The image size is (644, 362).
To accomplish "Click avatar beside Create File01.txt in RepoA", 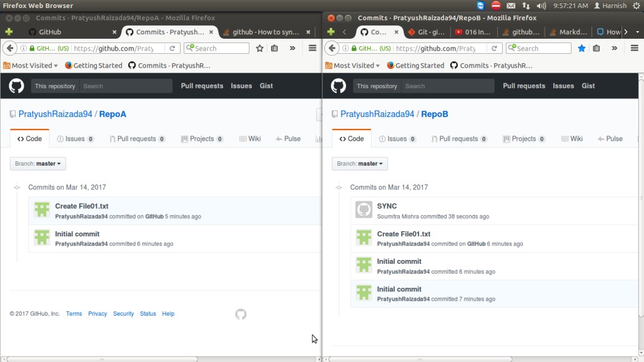I will [x=42, y=209].
